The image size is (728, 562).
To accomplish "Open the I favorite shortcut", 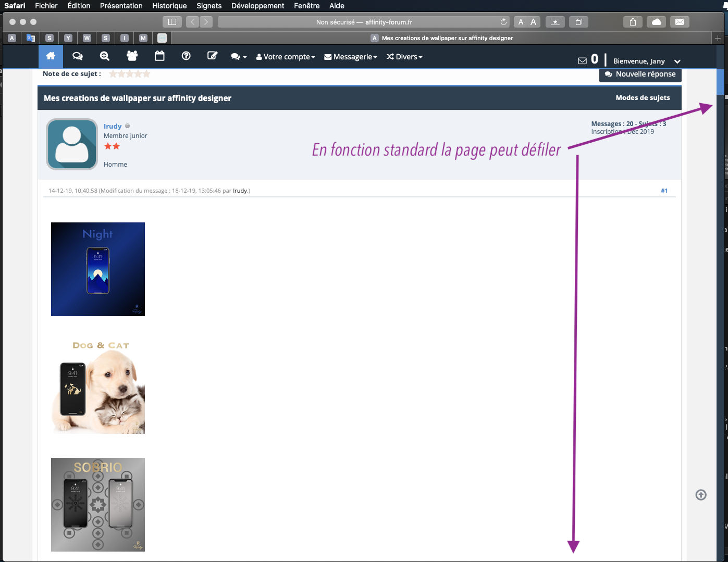I will 125,38.
